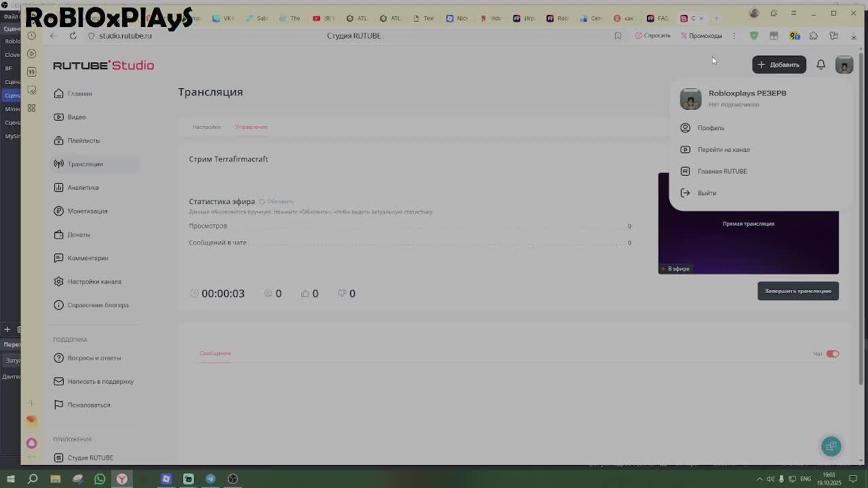This screenshot has height=488, width=868.
Task: Click Обновить to refresh stream statistics
Action: point(276,202)
